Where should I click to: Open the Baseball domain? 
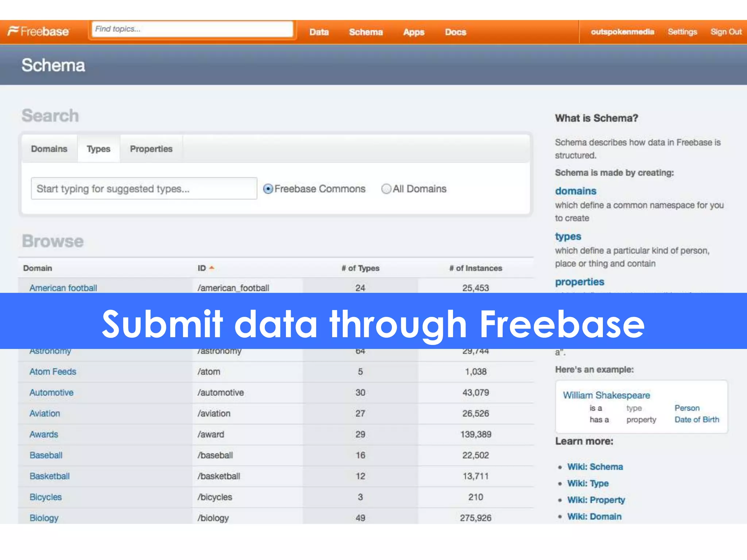(46, 455)
